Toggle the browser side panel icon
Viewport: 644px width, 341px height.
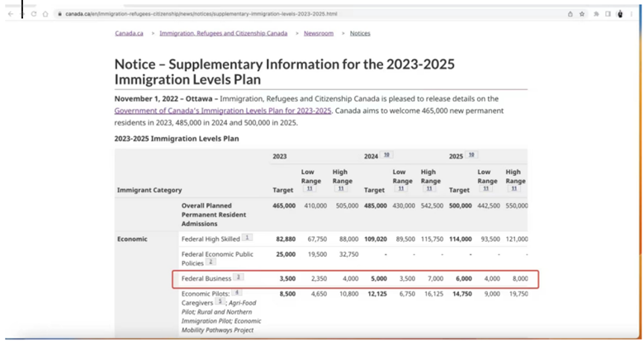pos(608,14)
